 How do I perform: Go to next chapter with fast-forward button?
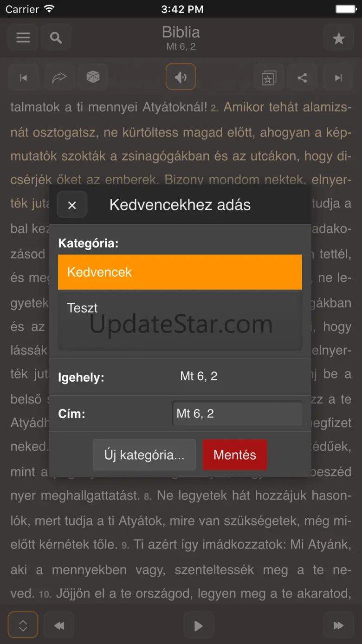pos(339,625)
